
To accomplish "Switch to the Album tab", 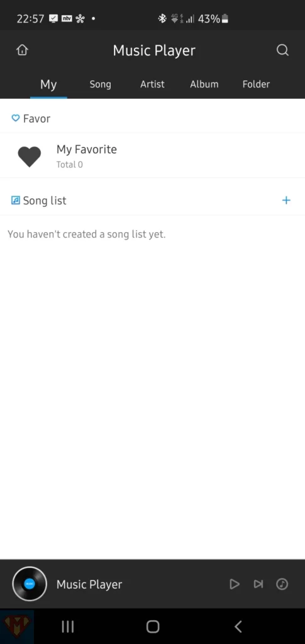I will [204, 84].
